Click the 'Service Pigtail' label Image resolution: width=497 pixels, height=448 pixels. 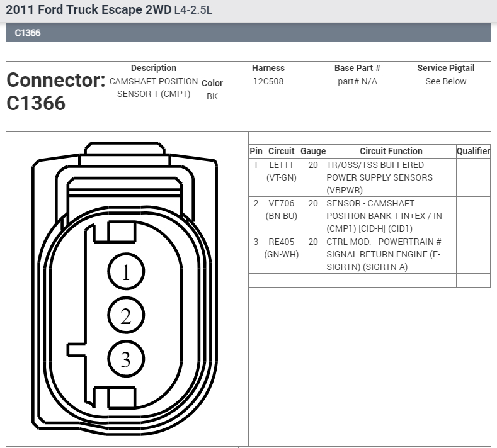pyautogui.click(x=445, y=68)
